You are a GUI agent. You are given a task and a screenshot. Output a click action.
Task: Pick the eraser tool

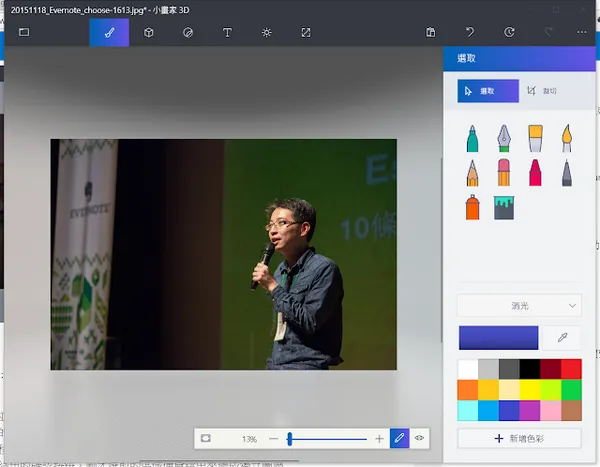[x=504, y=172]
